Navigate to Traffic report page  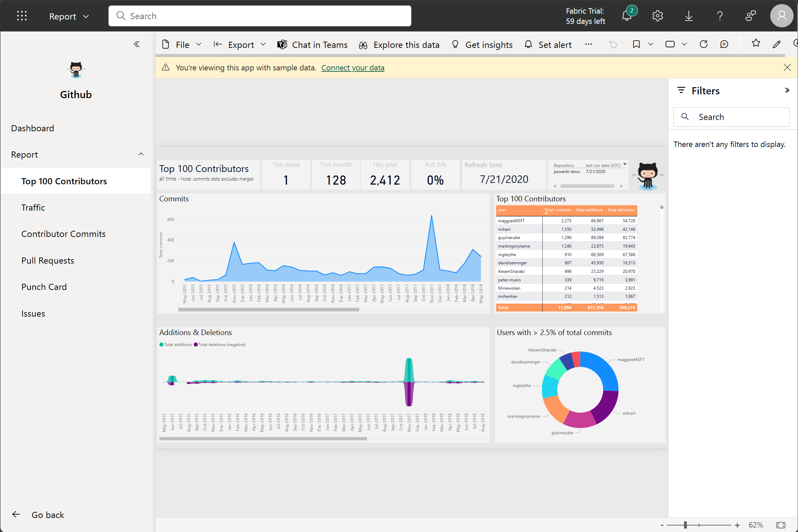[x=32, y=207]
